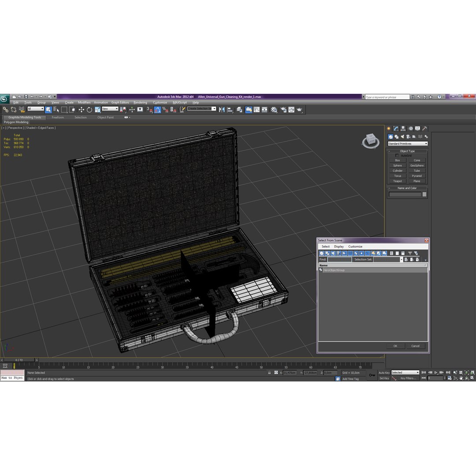Click the Render Production teapot icon
476x476 pixels.
[299, 110]
